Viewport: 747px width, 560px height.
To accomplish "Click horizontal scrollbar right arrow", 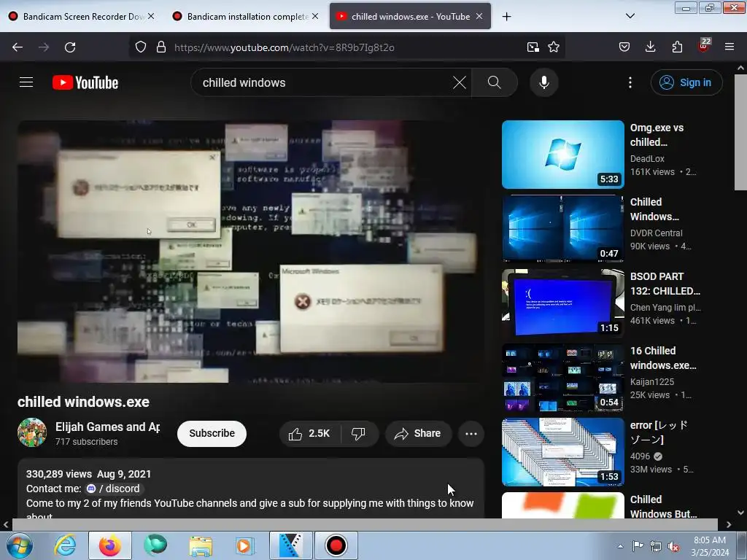I will coord(729,525).
